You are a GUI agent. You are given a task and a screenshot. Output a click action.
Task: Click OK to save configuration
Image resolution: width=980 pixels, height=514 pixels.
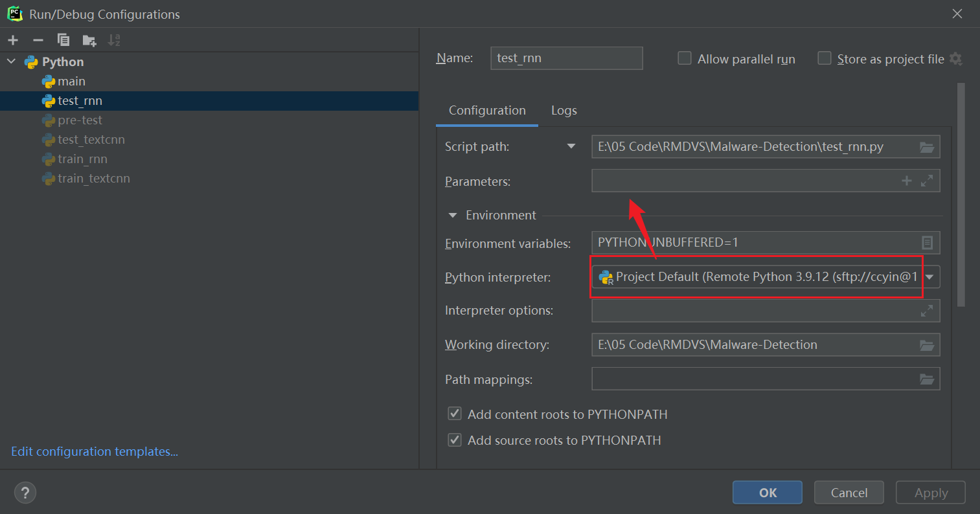[768, 493]
